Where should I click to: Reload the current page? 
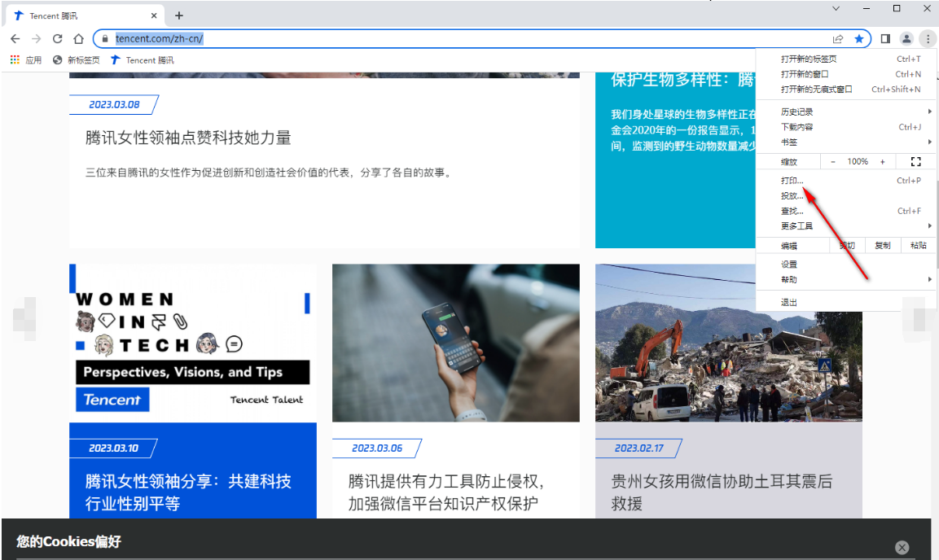[57, 38]
